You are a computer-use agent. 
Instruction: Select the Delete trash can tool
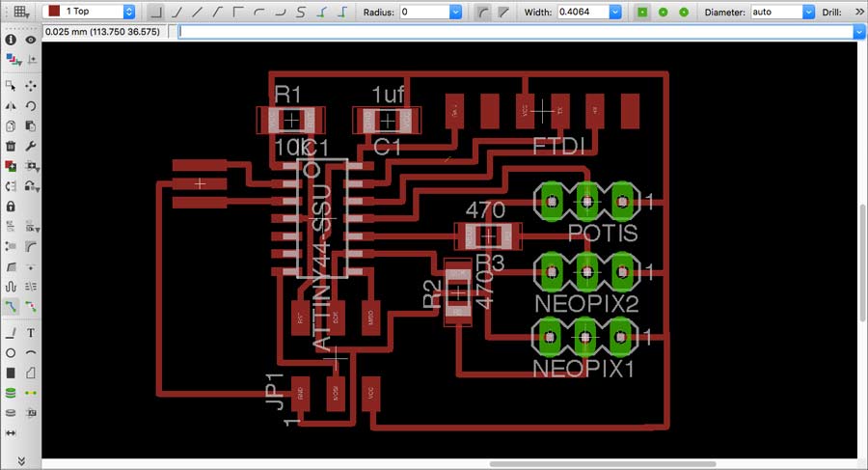[x=11, y=147]
